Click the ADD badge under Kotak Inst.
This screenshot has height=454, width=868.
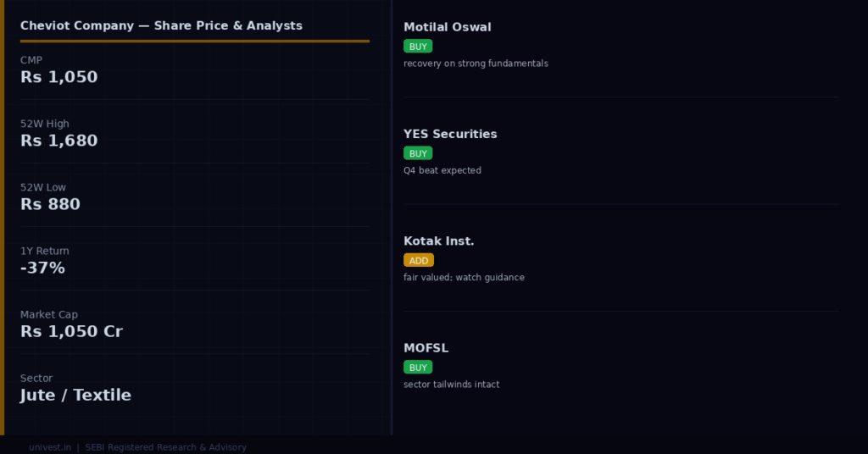(x=419, y=260)
